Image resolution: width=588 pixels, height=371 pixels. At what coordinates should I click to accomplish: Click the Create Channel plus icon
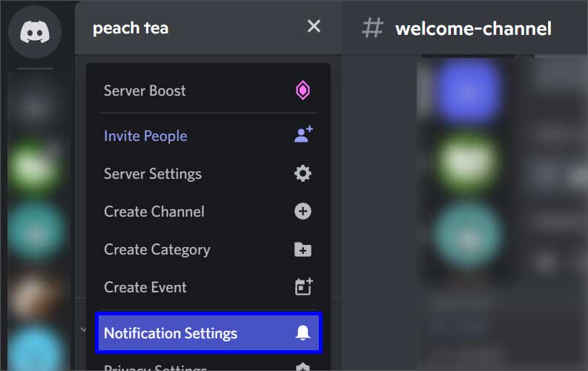[x=303, y=211]
